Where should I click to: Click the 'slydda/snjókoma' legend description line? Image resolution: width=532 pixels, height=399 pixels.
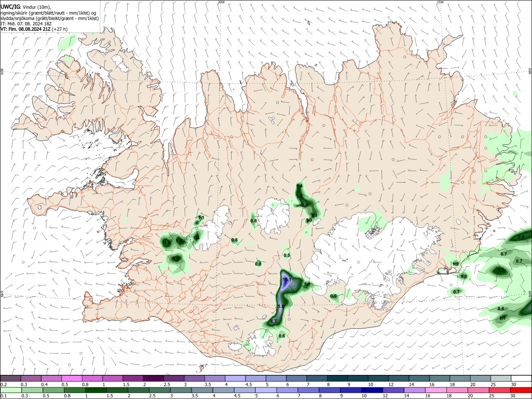pos(50,18)
